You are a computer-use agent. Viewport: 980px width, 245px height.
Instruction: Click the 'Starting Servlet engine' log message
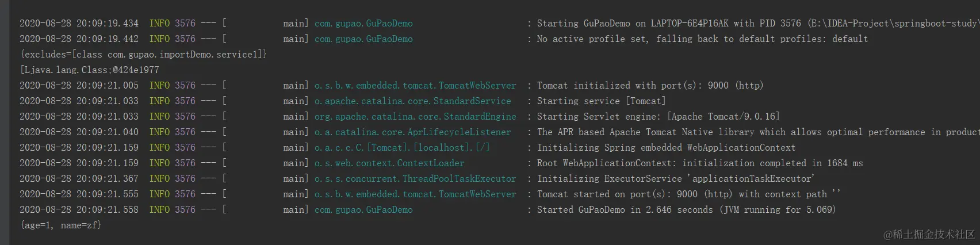coord(658,117)
